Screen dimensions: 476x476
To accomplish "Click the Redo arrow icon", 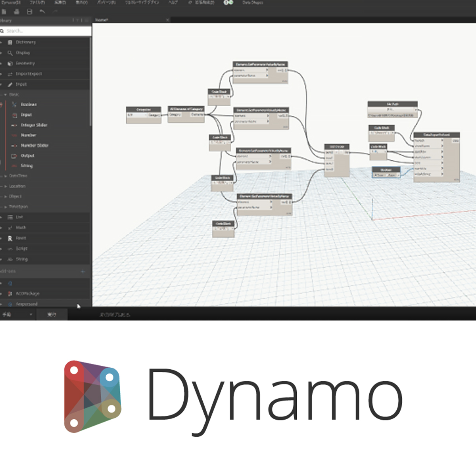I will [x=55, y=12].
